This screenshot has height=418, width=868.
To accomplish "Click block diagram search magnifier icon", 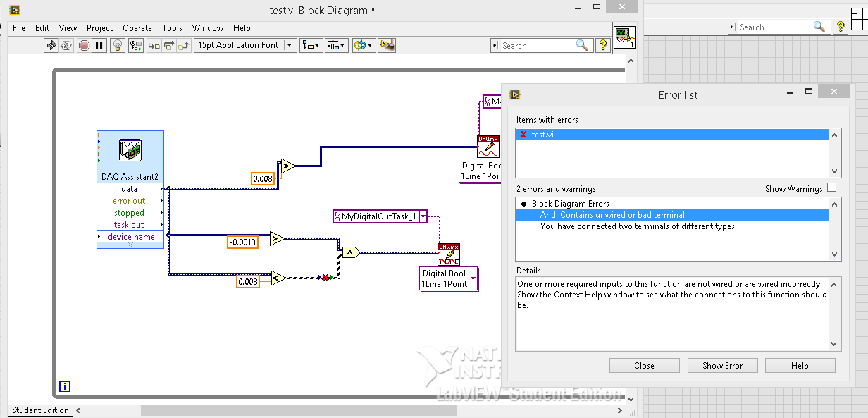I will tap(582, 45).
